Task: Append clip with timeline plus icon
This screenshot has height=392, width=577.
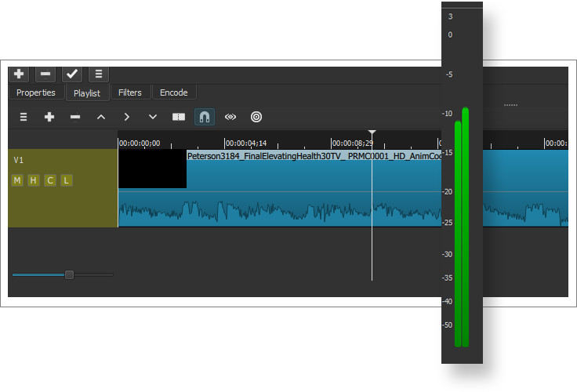Action: [x=49, y=117]
